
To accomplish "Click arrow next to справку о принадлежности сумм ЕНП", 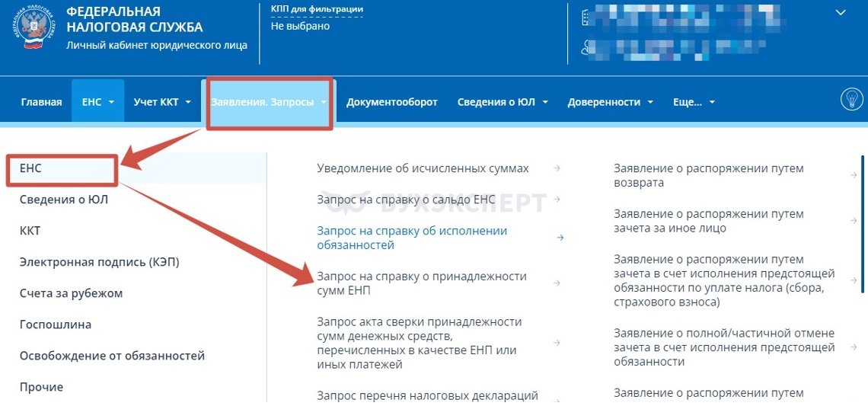I will click(557, 283).
